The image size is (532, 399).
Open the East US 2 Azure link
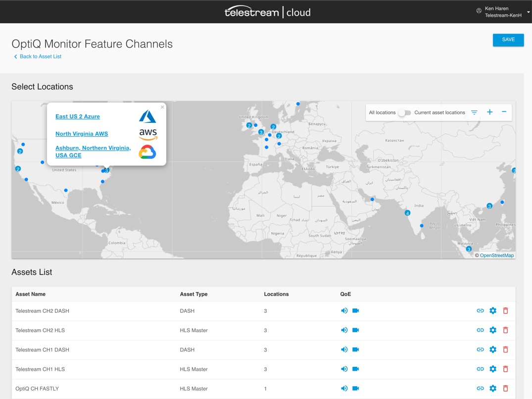coord(78,116)
